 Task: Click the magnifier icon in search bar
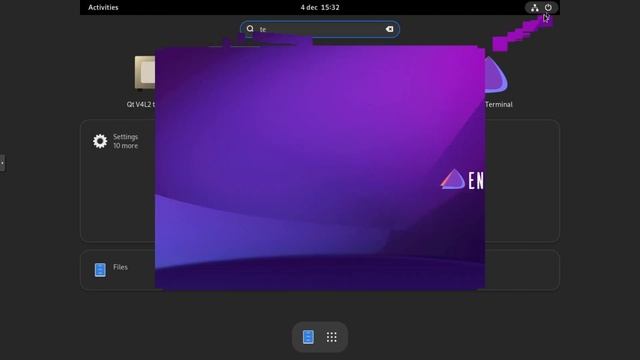pyautogui.click(x=250, y=29)
